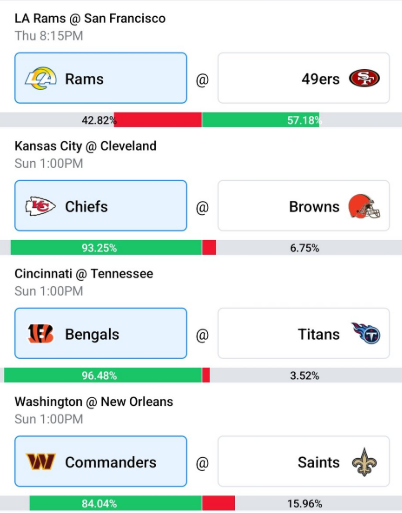Click the Titans logo icon

tap(366, 333)
